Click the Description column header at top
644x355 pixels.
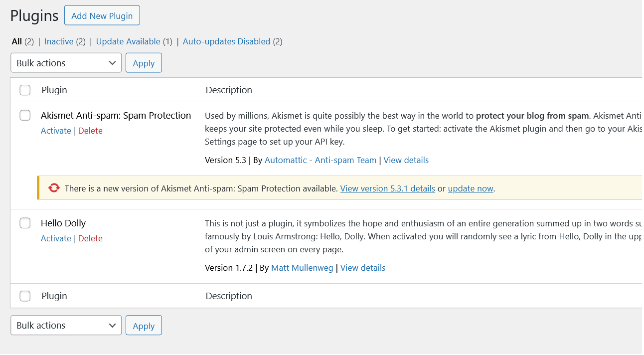(x=229, y=90)
